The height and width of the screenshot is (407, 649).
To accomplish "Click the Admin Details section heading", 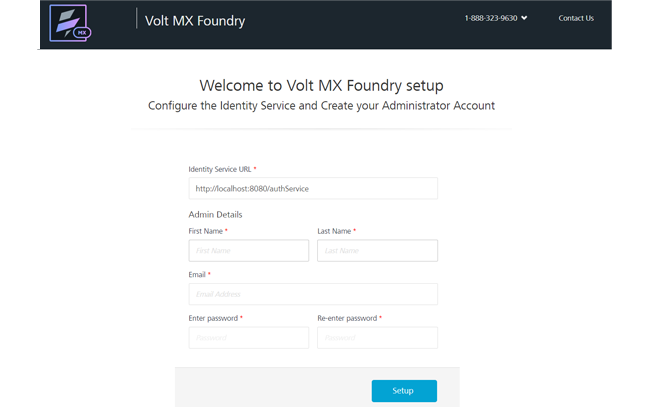I will tap(215, 214).
